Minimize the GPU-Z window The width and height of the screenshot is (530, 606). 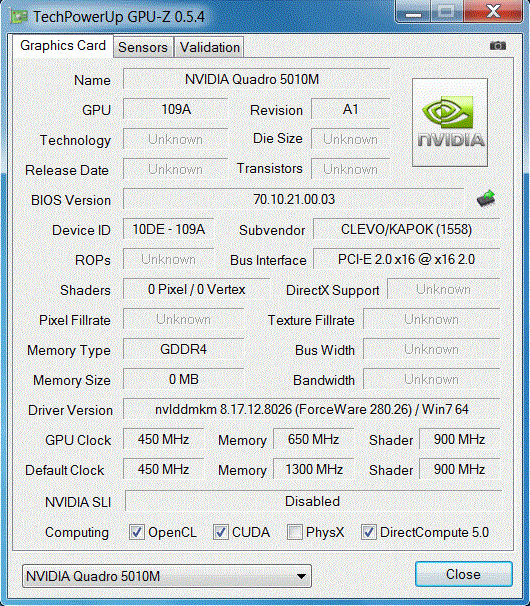coord(413,11)
